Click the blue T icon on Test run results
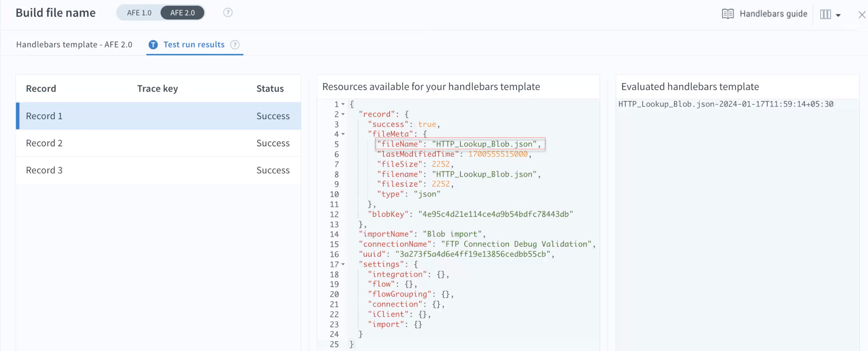The height and width of the screenshot is (351, 868). (x=153, y=45)
